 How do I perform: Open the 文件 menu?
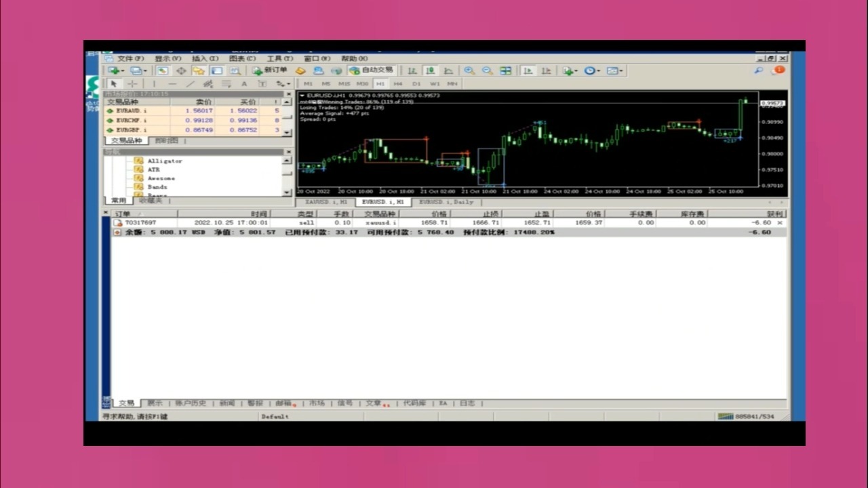(x=130, y=59)
